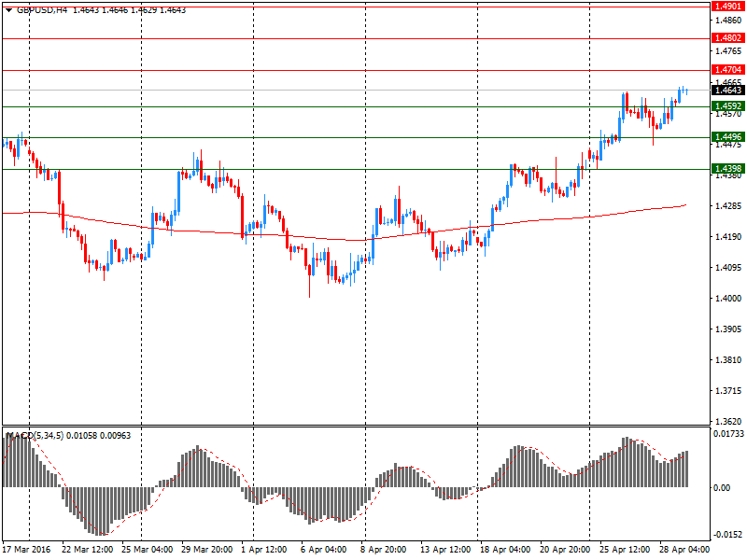
Task: Click the 20 Apr 20:00 time label
Action: 565,550
